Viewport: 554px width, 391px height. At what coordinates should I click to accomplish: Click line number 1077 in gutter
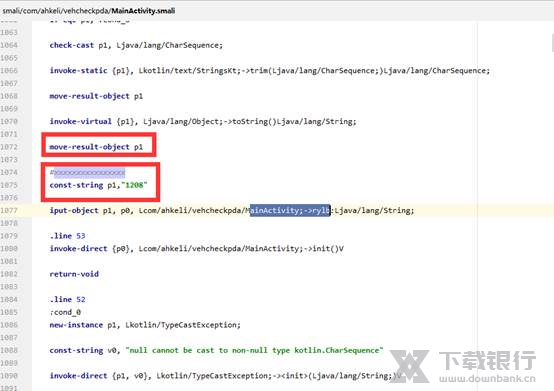[9, 211]
